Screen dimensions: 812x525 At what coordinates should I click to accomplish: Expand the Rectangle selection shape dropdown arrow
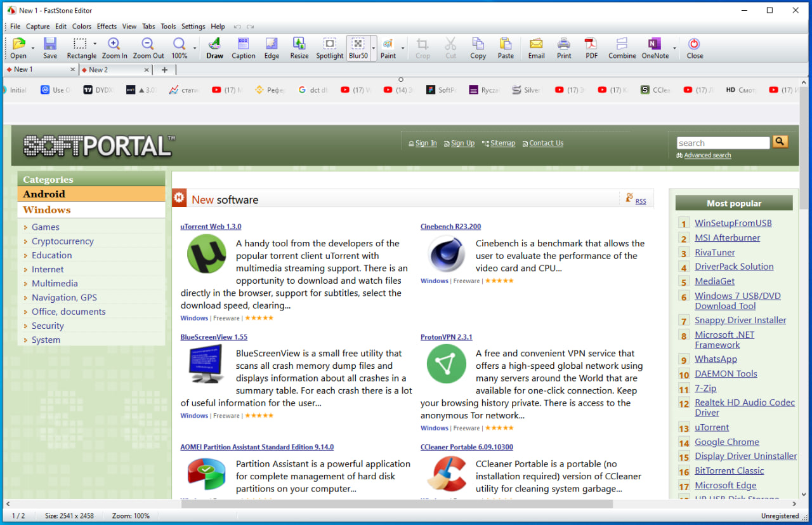(95, 44)
